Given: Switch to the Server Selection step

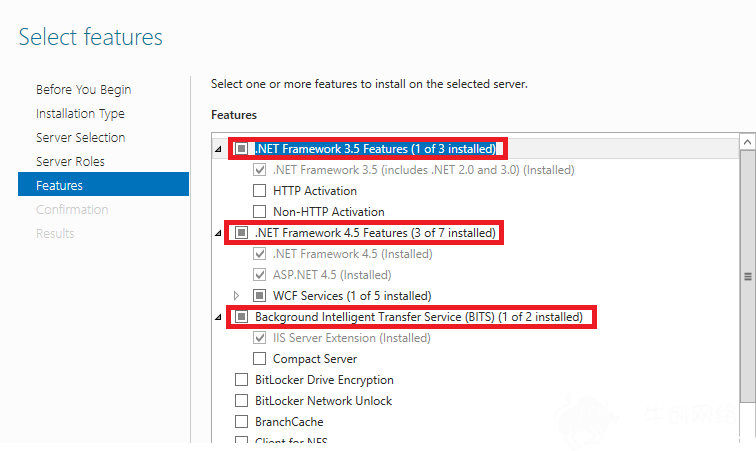Looking at the screenshot, I should click(x=81, y=137).
